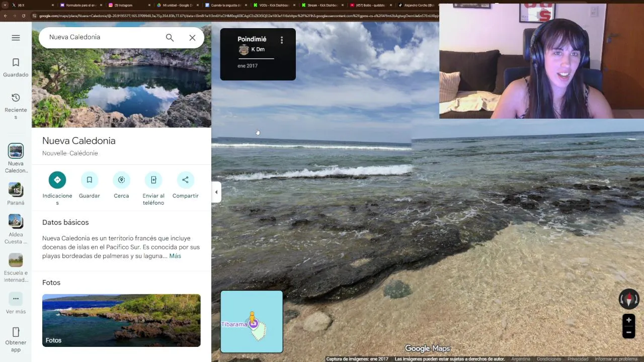Expand description with Más link
Image resolution: width=644 pixels, height=362 pixels.
coord(175,256)
